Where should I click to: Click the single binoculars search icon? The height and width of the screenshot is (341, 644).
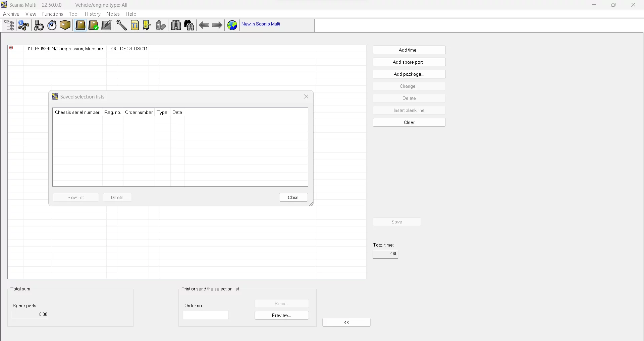click(x=176, y=25)
